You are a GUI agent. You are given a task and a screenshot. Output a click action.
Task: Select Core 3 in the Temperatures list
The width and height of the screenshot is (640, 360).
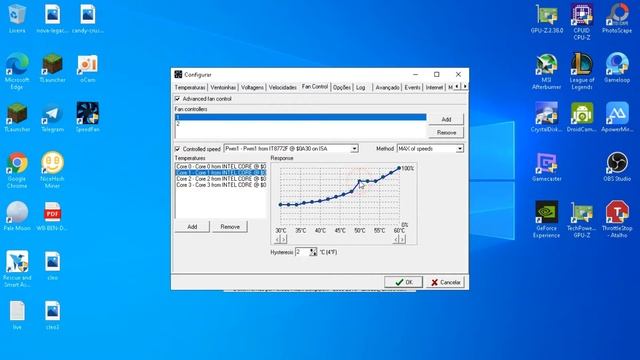(x=221, y=185)
